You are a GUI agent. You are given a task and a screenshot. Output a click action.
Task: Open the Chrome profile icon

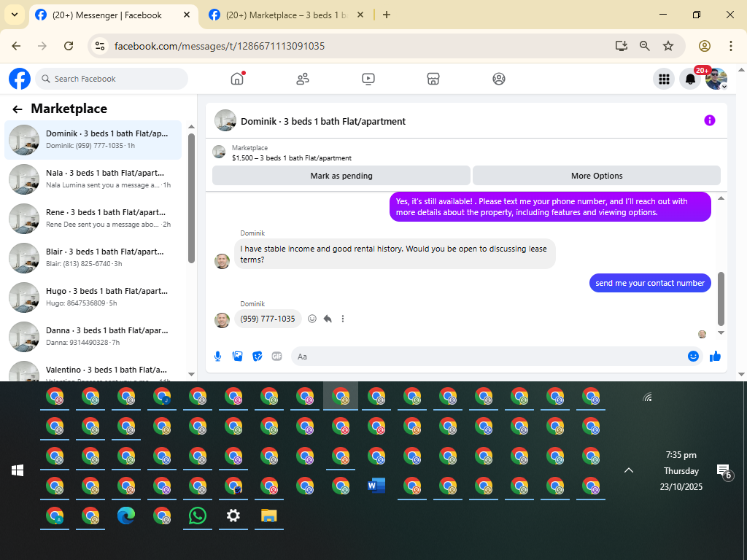(705, 46)
